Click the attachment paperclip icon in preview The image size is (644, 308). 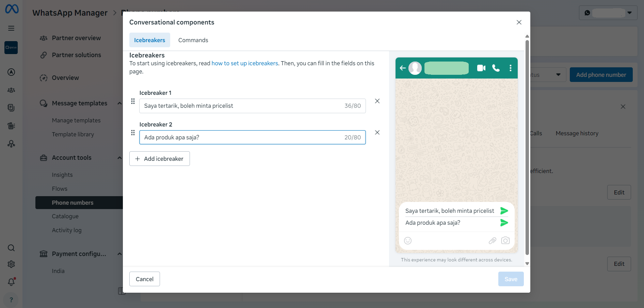pyautogui.click(x=492, y=241)
